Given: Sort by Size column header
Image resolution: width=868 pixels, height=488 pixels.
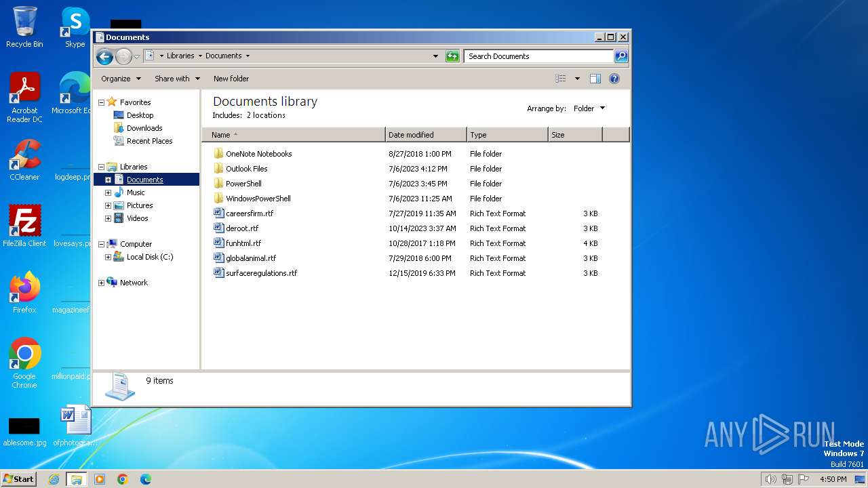Looking at the screenshot, I should click(575, 135).
